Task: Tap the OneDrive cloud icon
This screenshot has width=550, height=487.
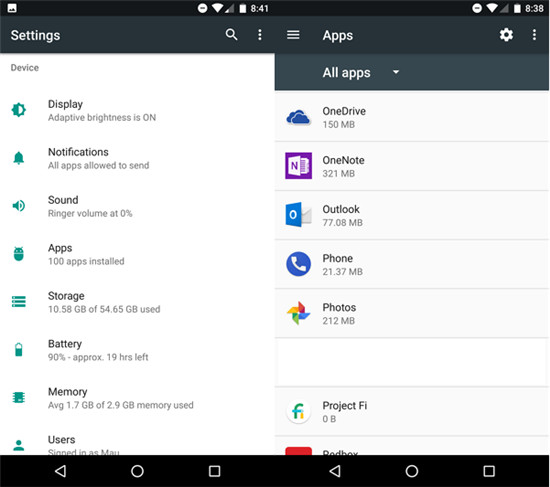Action: pos(298,117)
